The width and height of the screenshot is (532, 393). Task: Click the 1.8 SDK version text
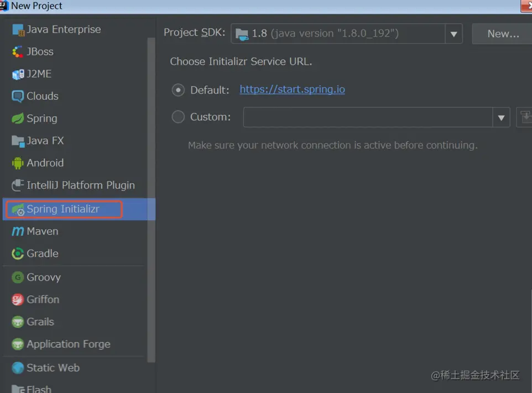[259, 34]
